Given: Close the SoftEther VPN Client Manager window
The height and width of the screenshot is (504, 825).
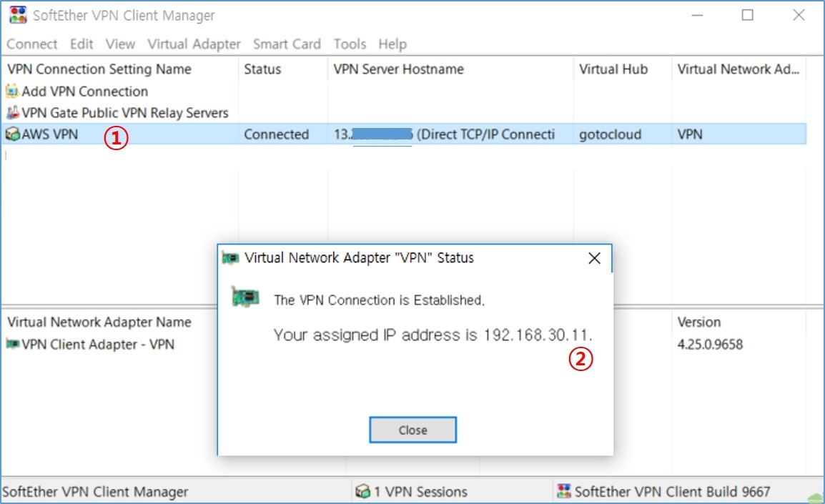Looking at the screenshot, I should [799, 15].
